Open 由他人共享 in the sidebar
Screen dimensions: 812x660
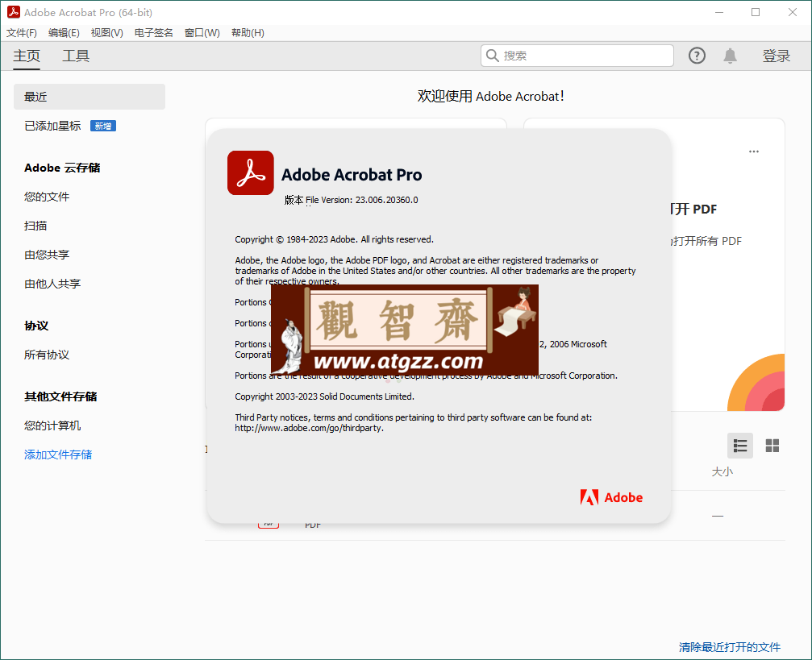click(x=52, y=284)
